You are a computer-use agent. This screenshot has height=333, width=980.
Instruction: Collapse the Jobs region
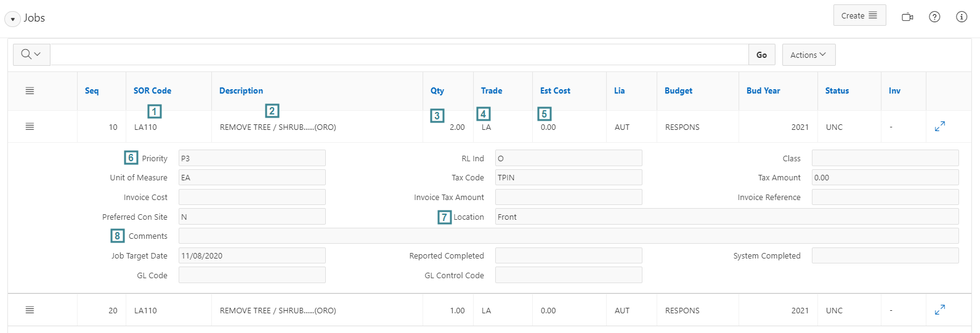(13, 19)
